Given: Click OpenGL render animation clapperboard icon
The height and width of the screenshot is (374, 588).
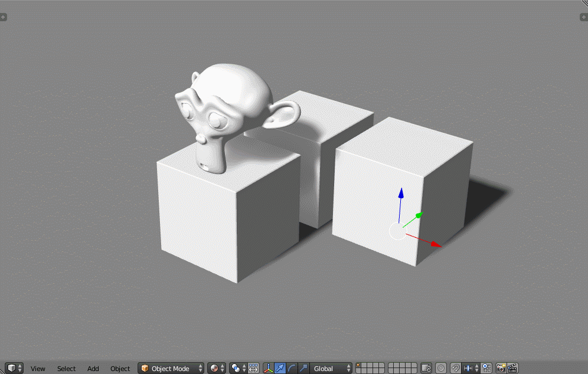Looking at the screenshot, I should [x=512, y=368].
